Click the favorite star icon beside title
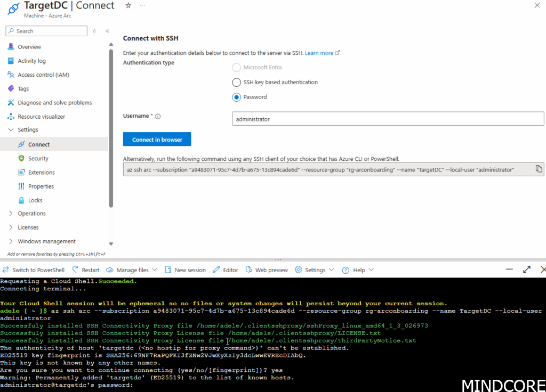The height and width of the screenshot is (392, 546). pos(128,5)
